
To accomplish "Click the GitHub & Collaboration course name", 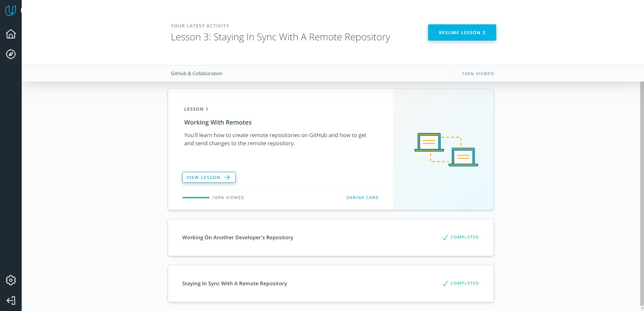I will (x=197, y=73).
